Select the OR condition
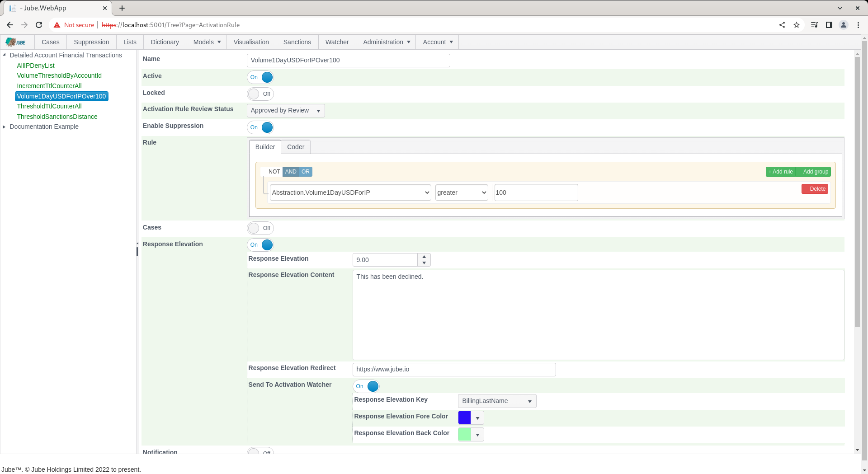Screen dimensions: 868x474 coord(306,172)
